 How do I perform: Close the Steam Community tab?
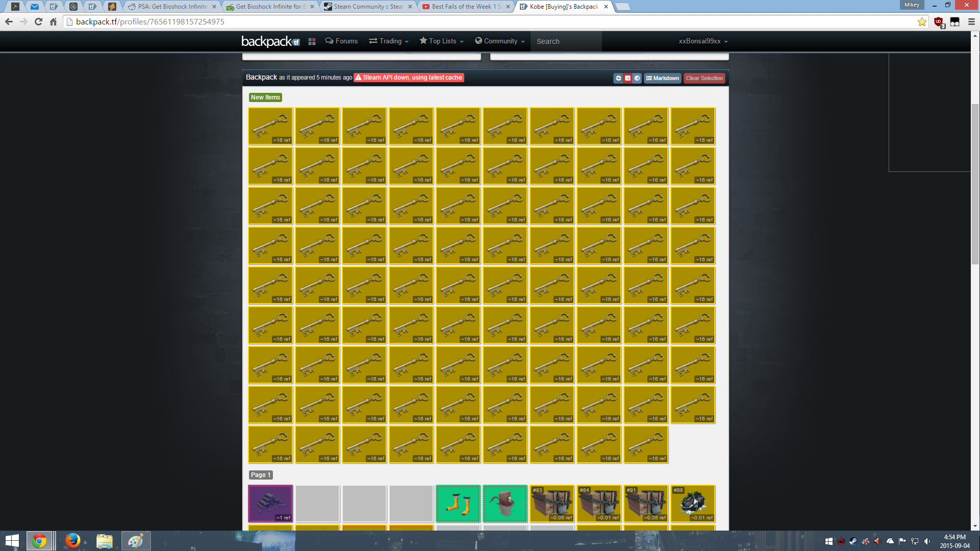click(410, 7)
